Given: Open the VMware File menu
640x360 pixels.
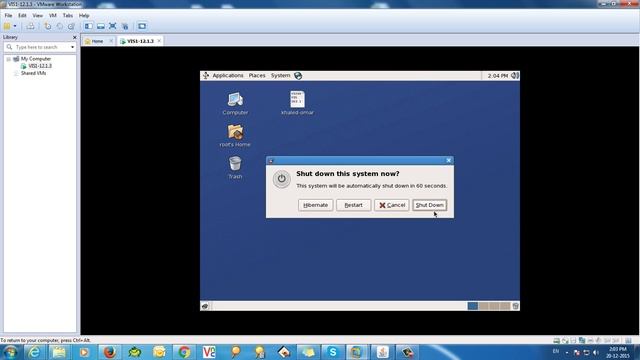Looking at the screenshot, I should [8, 16].
